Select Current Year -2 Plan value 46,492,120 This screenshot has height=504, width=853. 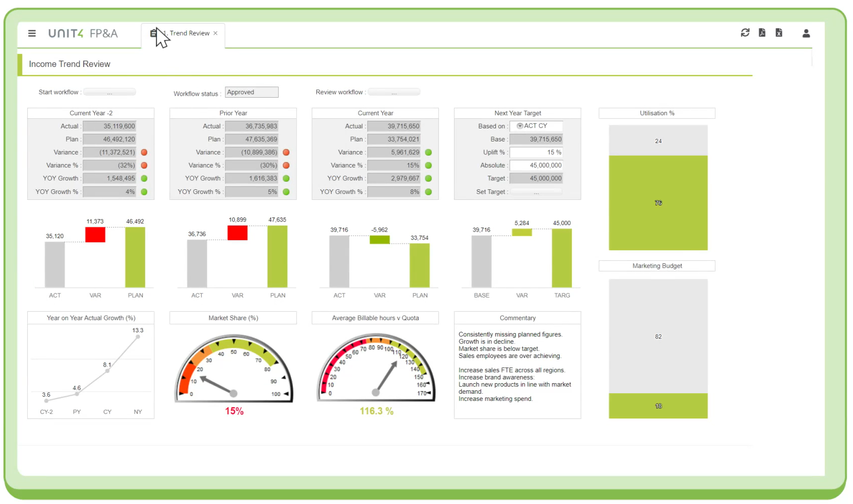tap(109, 139)
